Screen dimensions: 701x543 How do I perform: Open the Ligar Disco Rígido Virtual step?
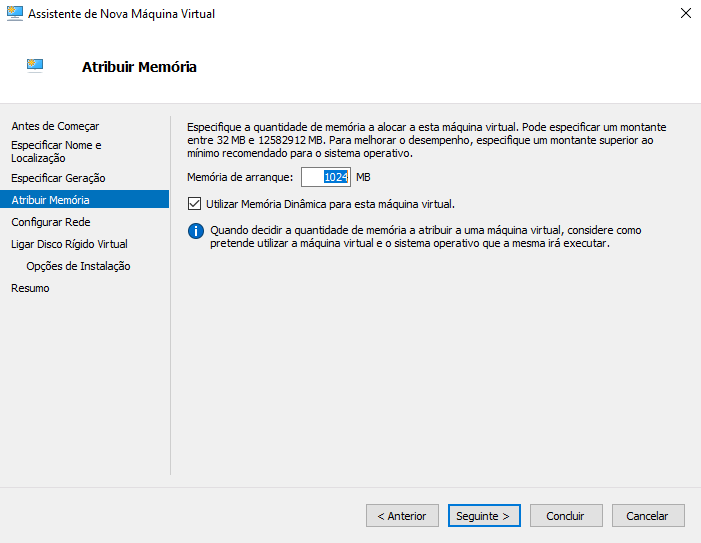coord(69,244)
